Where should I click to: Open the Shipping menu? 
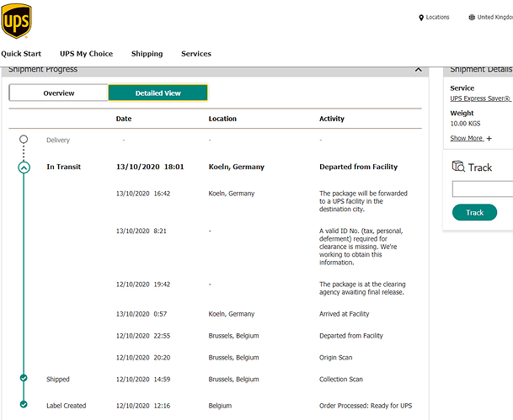(x=147, y=54)
